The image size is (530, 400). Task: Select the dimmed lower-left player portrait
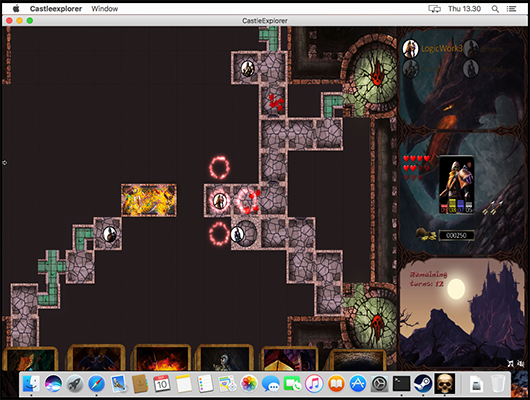click(410, 69)
